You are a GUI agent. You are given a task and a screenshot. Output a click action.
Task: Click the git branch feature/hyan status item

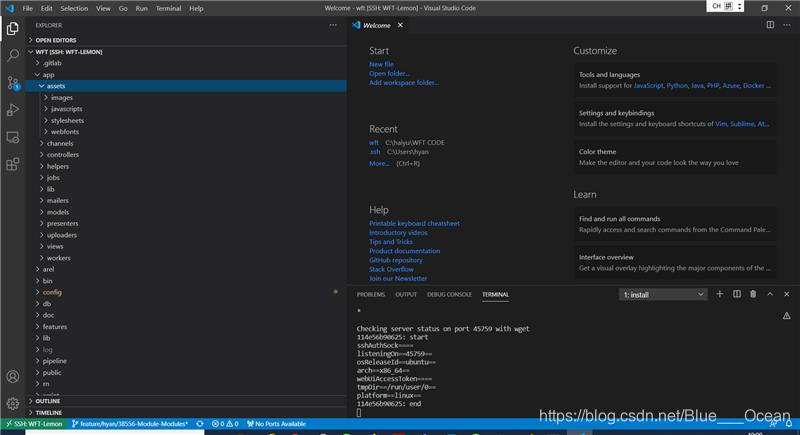coord(130,424)
